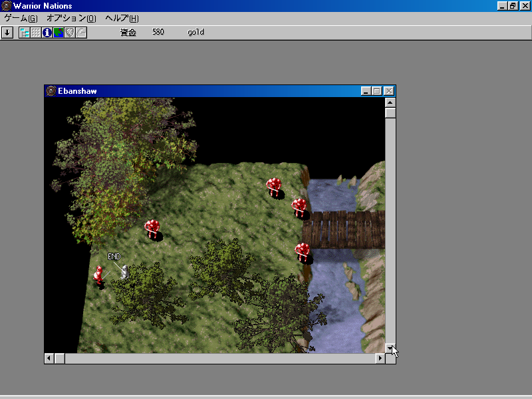Click Ebanshaw window's scroll left arrow

click(49, 358)
